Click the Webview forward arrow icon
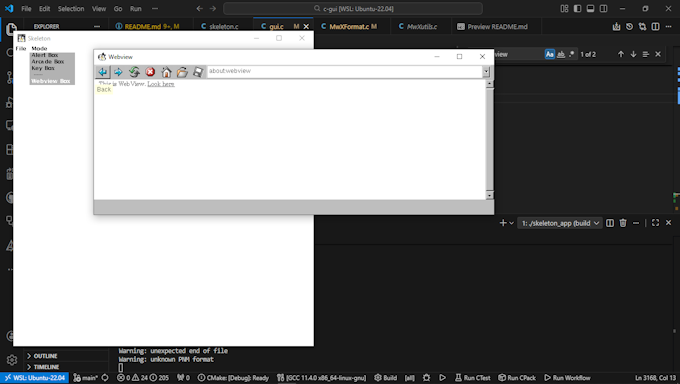Viewport: 680px width, 384px height. click(x=118, y=72)
